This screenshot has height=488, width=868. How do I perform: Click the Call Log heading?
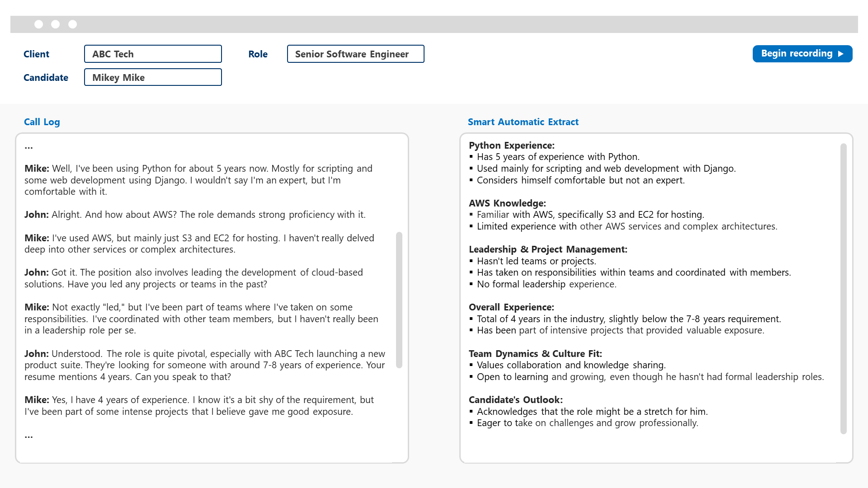click(42, 122)
